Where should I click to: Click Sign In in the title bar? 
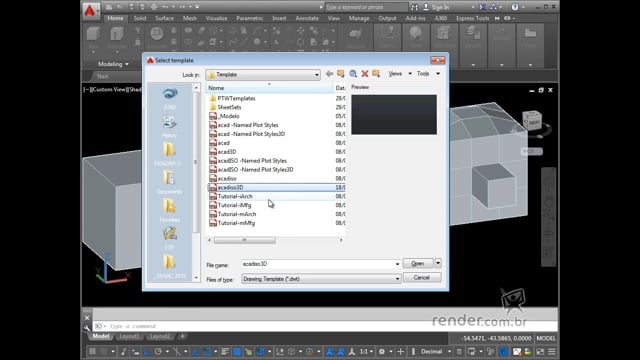tap(440, 7)
